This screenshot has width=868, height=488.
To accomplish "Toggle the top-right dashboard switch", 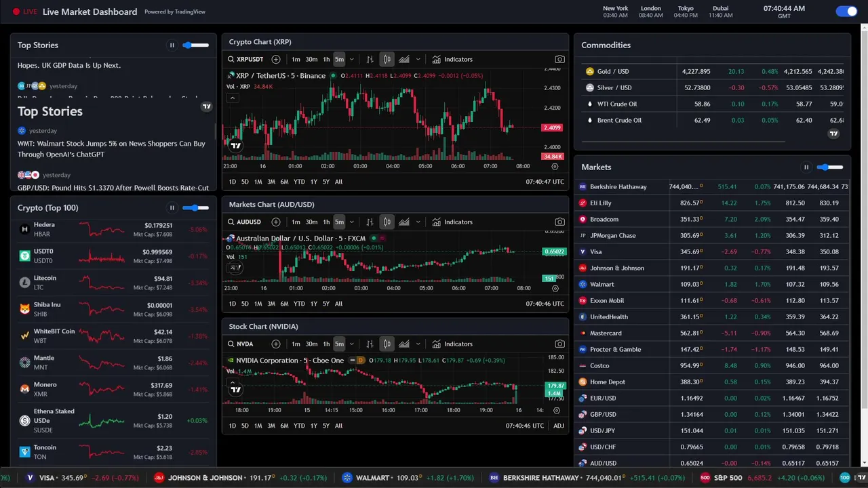I will tap(847, 11).
